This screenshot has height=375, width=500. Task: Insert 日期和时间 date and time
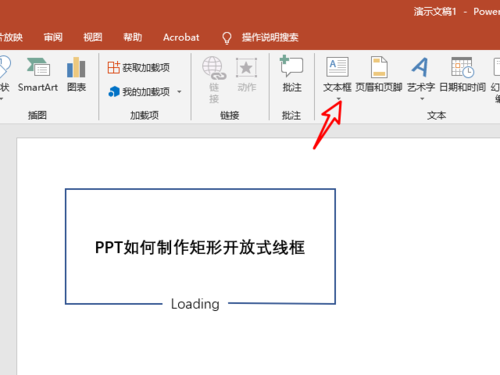coord(462,74)
